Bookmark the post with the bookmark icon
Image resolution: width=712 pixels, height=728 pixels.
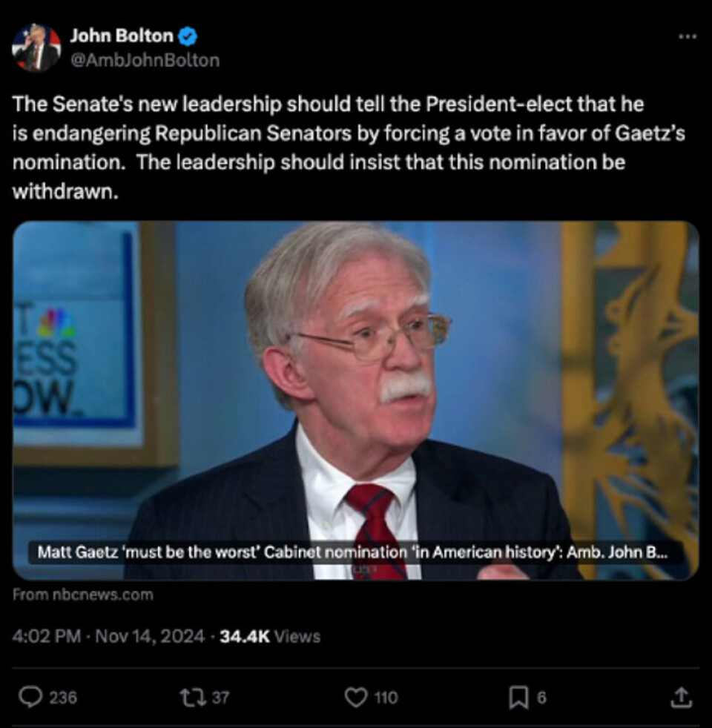pyautogui.click(x=518, y=698)
